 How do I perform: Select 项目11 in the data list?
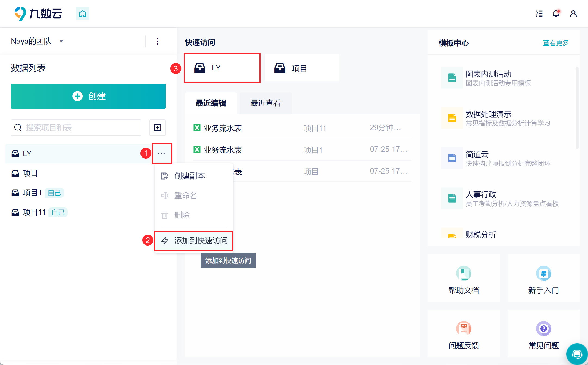34,212
